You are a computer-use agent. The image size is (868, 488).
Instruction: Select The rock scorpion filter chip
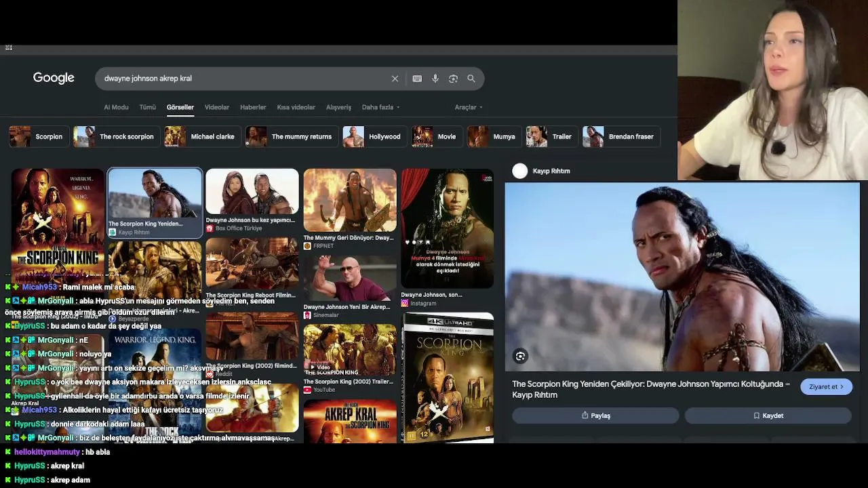point(116,136)
